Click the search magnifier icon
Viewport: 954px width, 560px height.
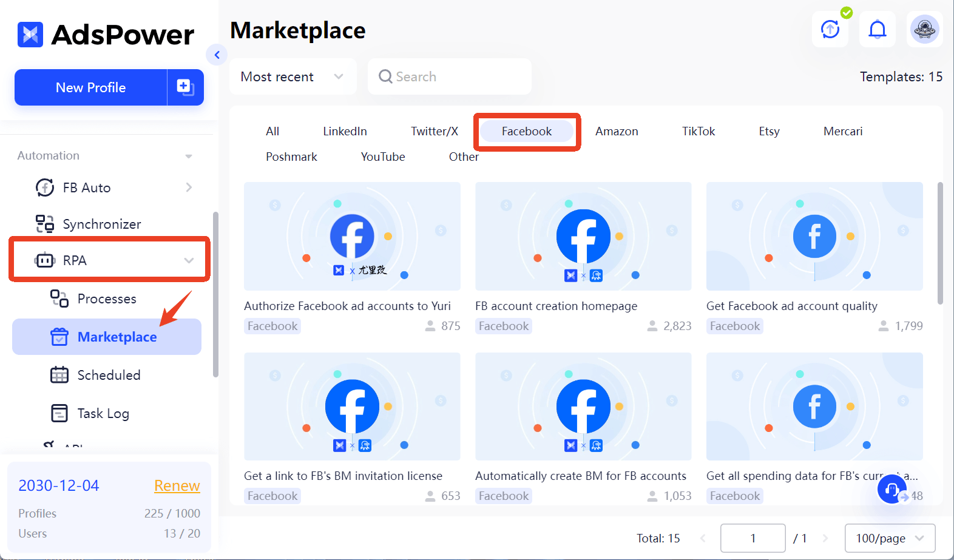pos(385,76)
